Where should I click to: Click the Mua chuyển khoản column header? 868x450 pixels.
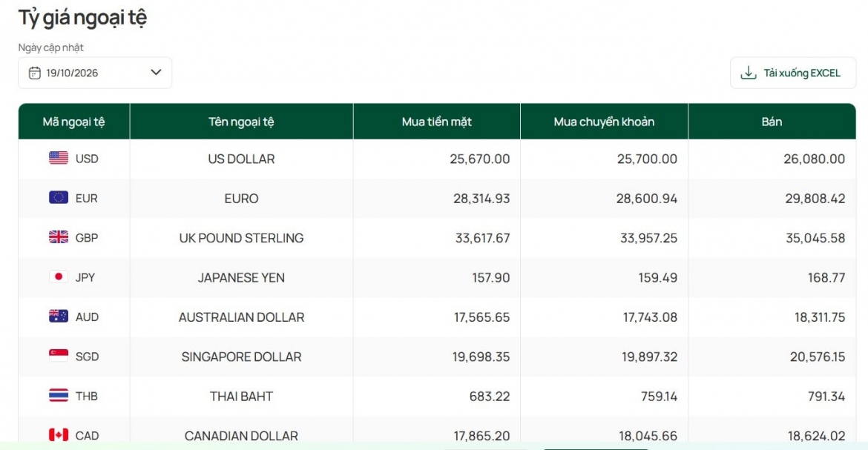604,122
